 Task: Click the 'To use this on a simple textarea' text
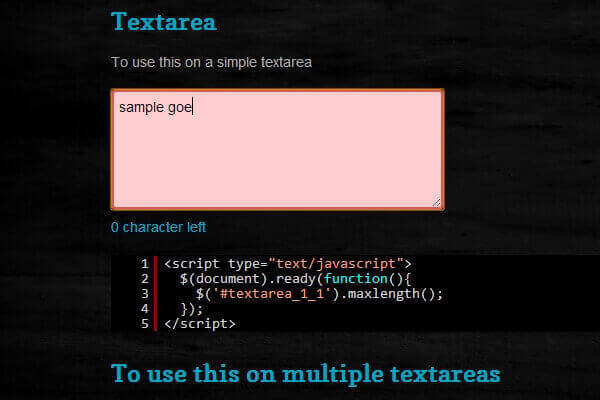click(211, 62)
